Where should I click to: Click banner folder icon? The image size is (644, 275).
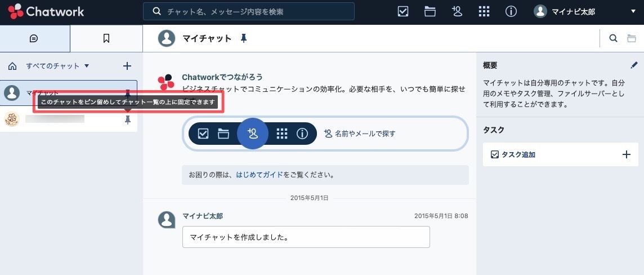pos(223,134)
